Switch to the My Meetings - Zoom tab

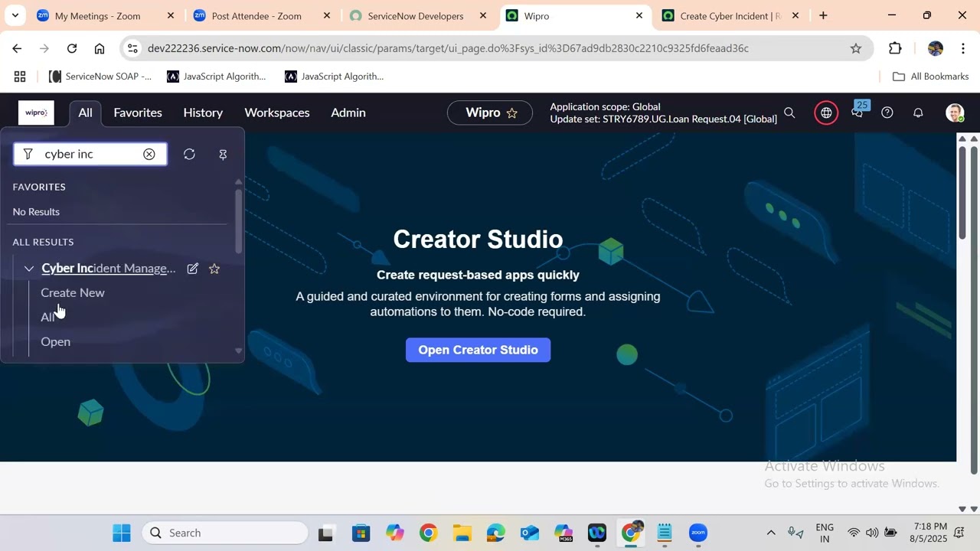point(106,15)
